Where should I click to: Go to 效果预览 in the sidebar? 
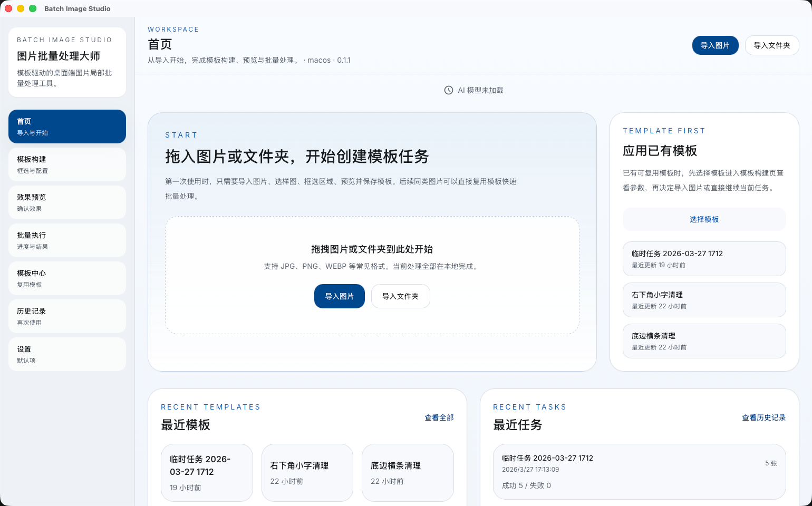(67, 202)
